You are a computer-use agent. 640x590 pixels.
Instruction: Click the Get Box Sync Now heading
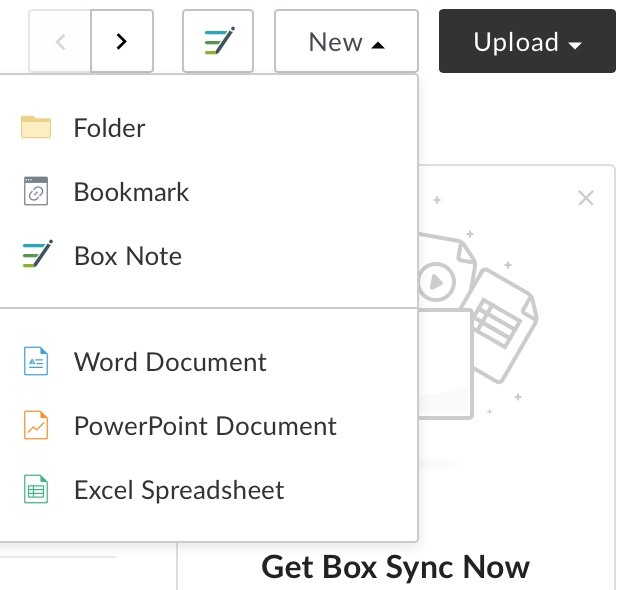coord(395,567)
